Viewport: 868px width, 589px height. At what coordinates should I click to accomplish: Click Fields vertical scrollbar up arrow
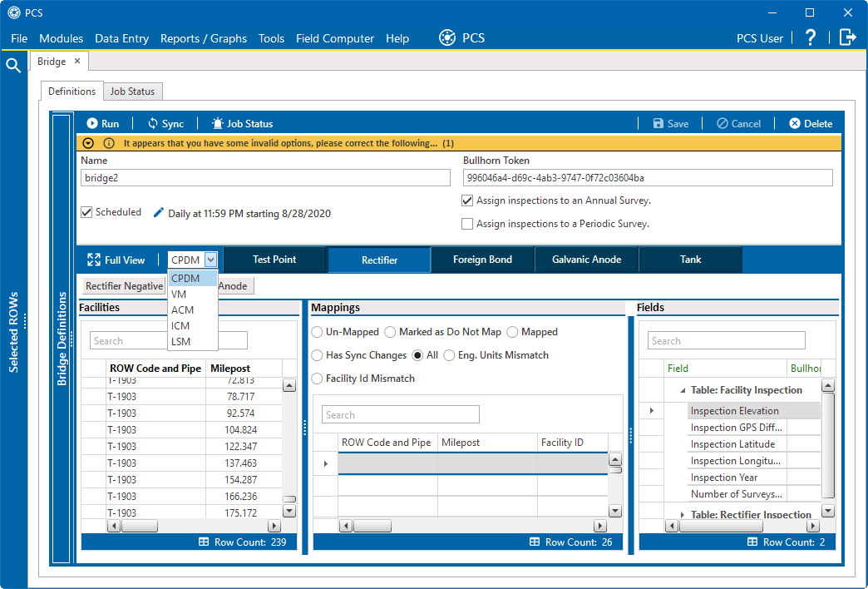click(x=827, y=386)
